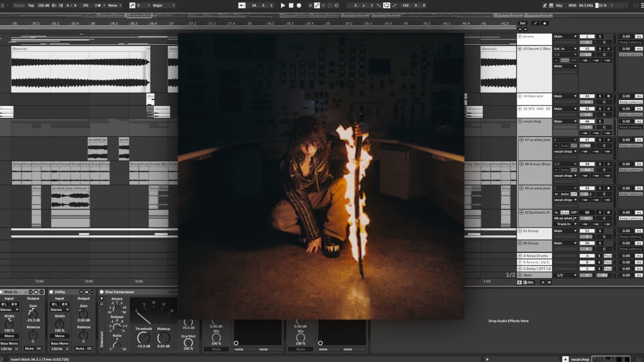The height and width of the screenshot is (362, 644).
Task: Open the None quantization menu dropdown
Action: (x=115, y=6)
